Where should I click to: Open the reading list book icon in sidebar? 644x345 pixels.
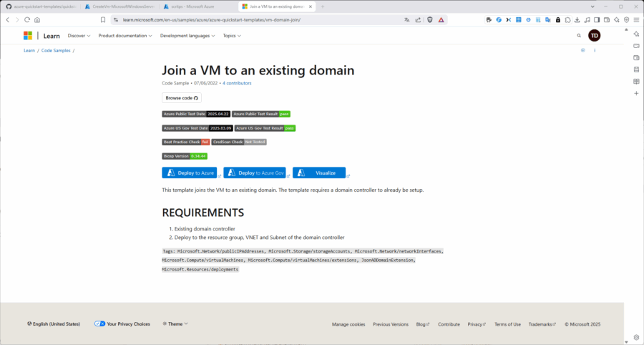point(636,82)
